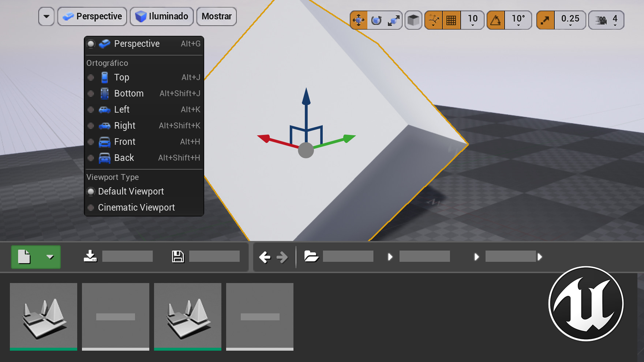Image resolution: width=644 pixels, height=362 pixels.
Task: Open camera speed 4 dropdown
Action: tap(606, 20)
